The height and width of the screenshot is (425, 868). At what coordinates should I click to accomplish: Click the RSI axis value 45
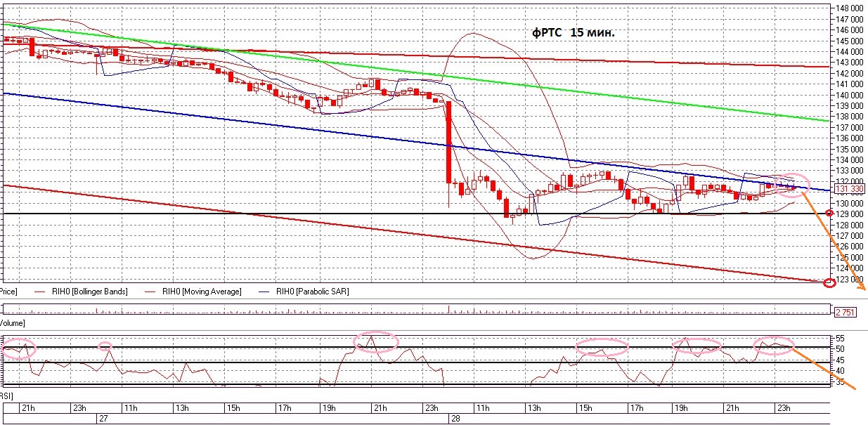click(x=839, y=360)
